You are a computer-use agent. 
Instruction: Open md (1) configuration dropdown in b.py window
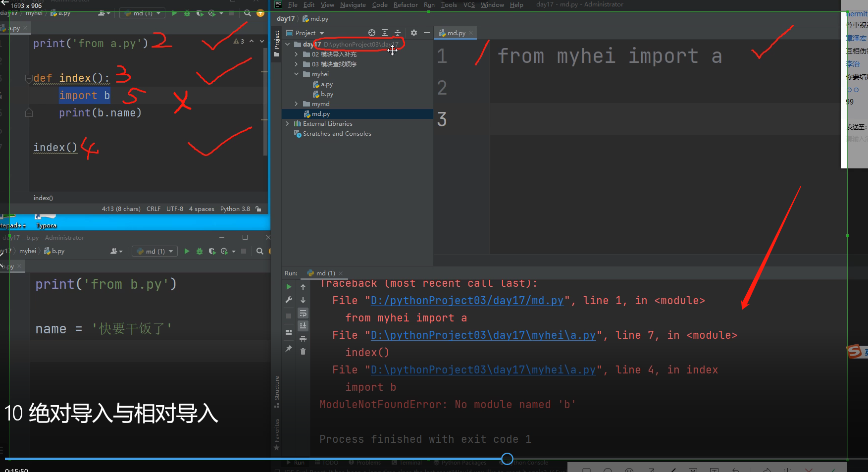tap(155, 251)
